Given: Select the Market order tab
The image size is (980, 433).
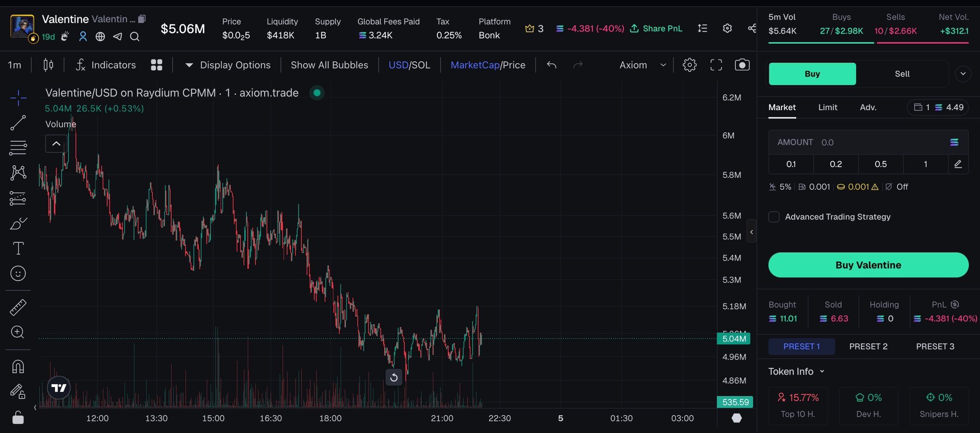Looking at the screenshot, I should click(782, 107).
